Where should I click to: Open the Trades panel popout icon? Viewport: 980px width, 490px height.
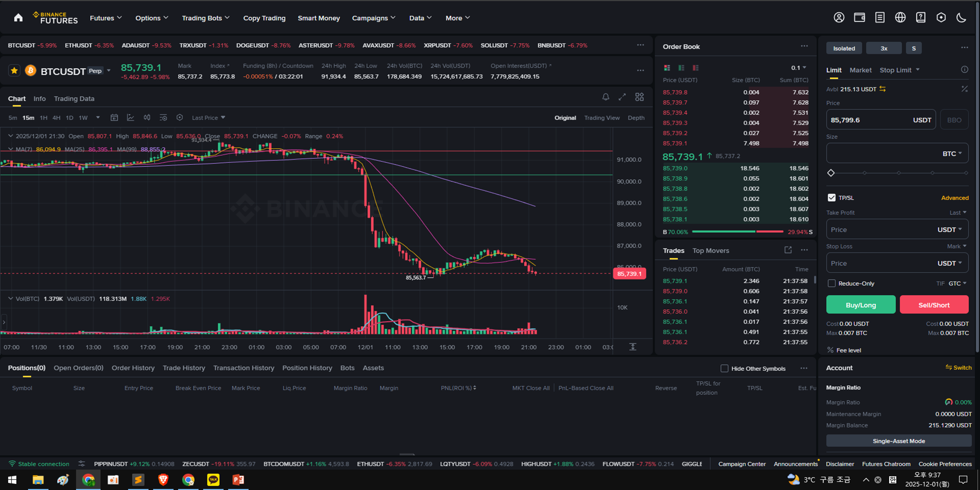tap(788, 250)
